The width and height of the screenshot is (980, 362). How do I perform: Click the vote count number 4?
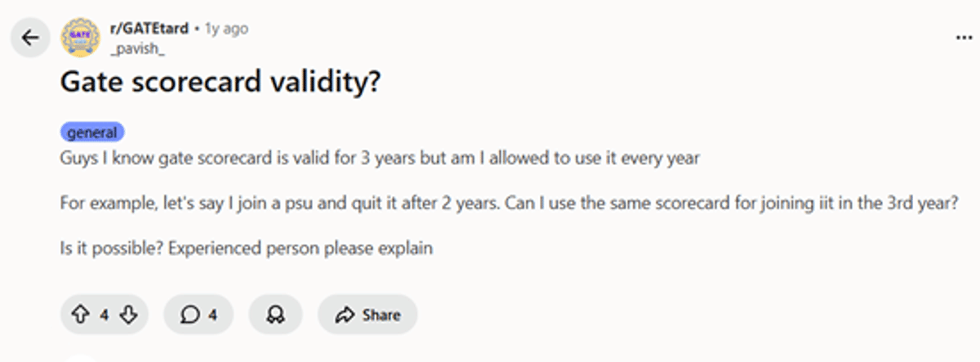(x=104, y=315)
